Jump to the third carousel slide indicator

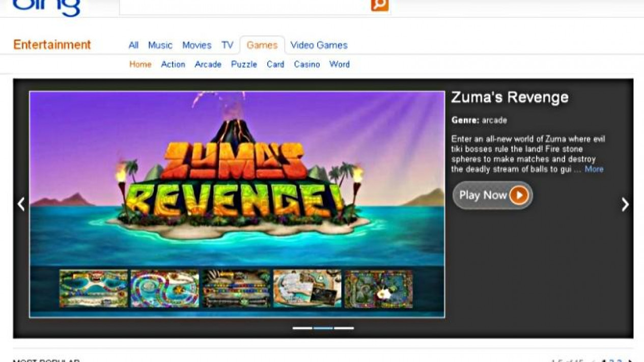(x=344, y=328)
